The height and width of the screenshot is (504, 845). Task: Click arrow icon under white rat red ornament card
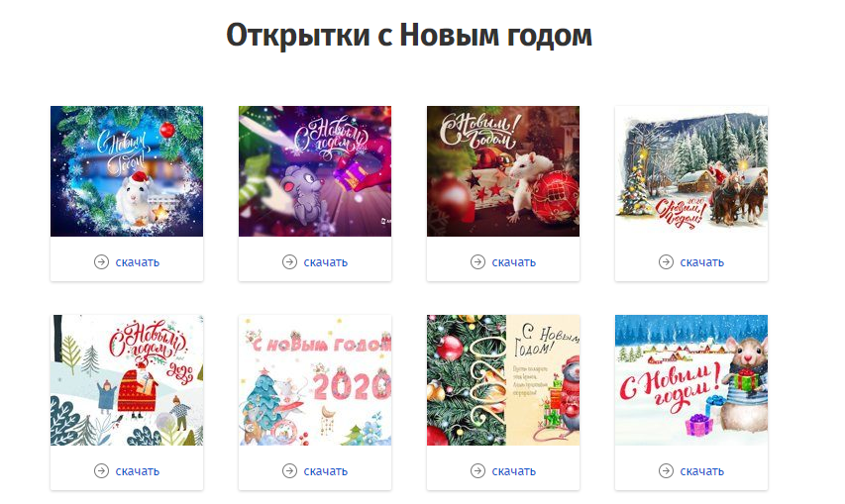point(477,262)
